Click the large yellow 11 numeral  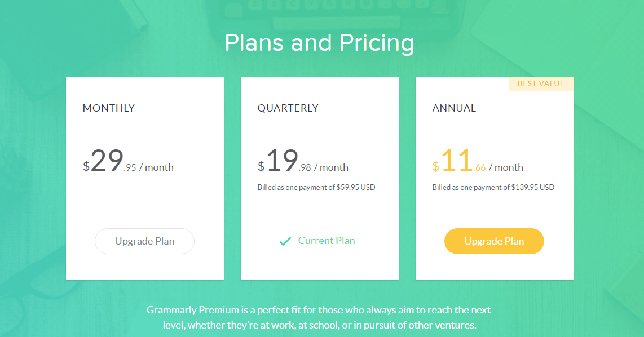[457, 160]
